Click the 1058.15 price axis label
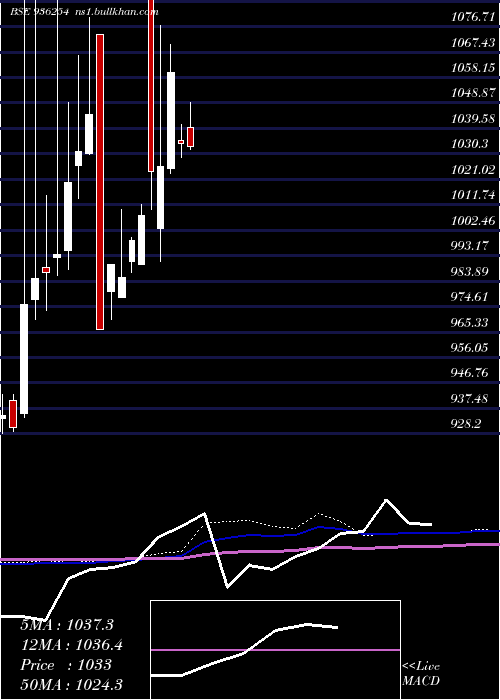This screenshot has height=700, width=500. [473, 67]
